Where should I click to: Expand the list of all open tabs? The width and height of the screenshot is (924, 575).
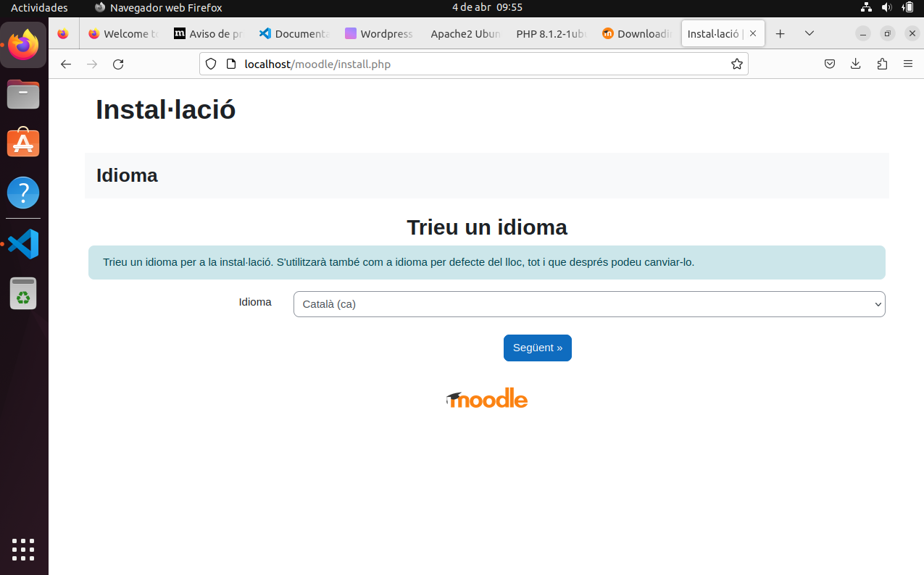coord(809,33)
